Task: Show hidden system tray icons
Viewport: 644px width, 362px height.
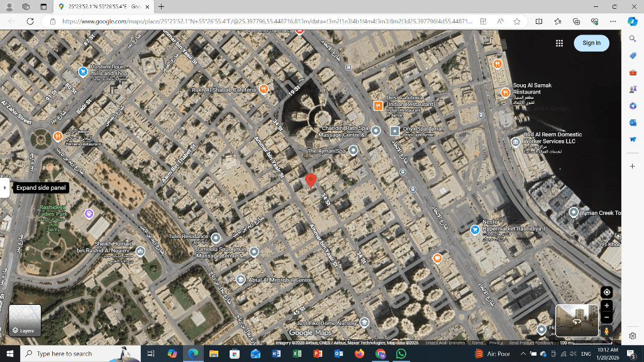Action: pos(523,354)
